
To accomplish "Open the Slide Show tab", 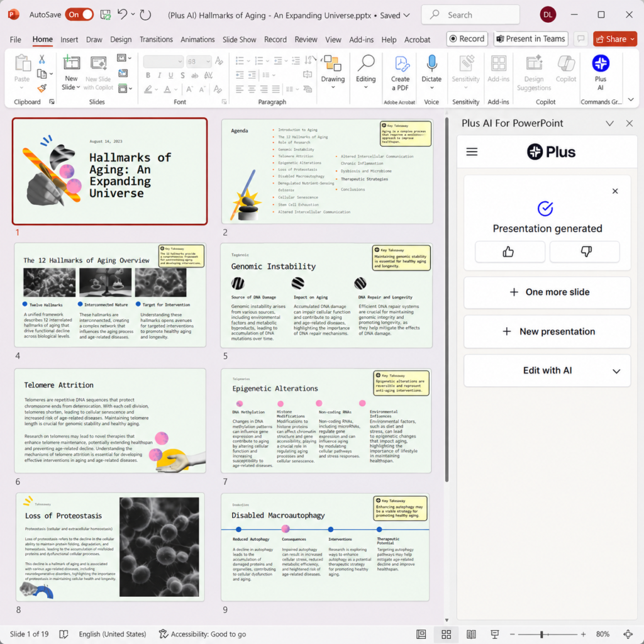I will tap(239, 40).
